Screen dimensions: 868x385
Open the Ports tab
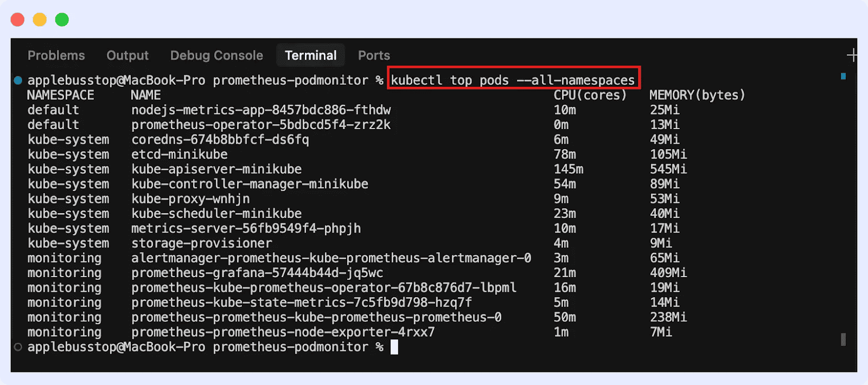(x=373, y=55)
